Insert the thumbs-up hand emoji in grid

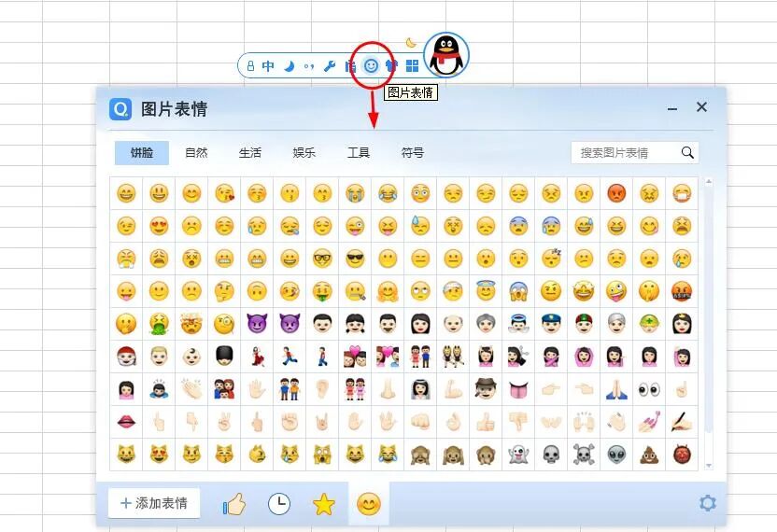pos(486,422)
